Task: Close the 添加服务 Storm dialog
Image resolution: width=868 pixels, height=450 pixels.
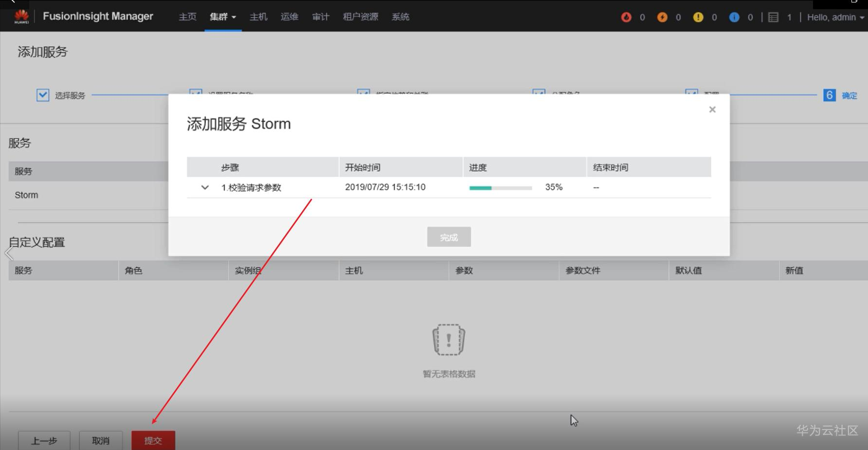Action: click(712, 109)
